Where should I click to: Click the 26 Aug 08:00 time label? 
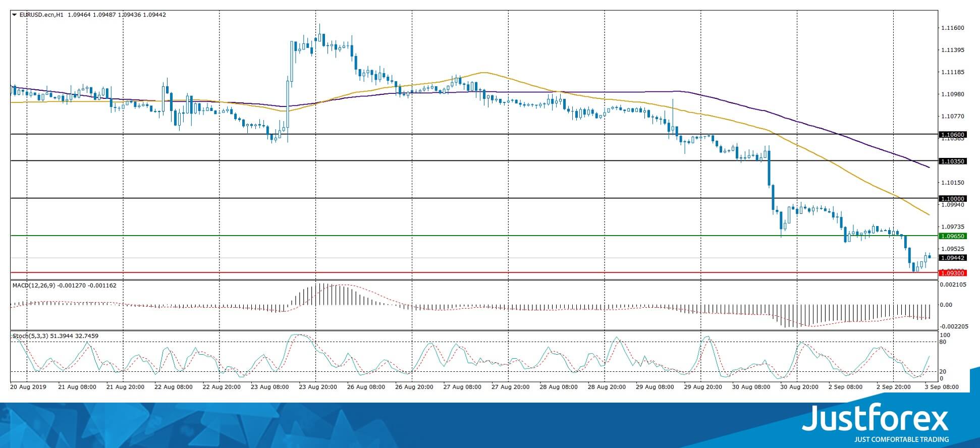(366, 387)
